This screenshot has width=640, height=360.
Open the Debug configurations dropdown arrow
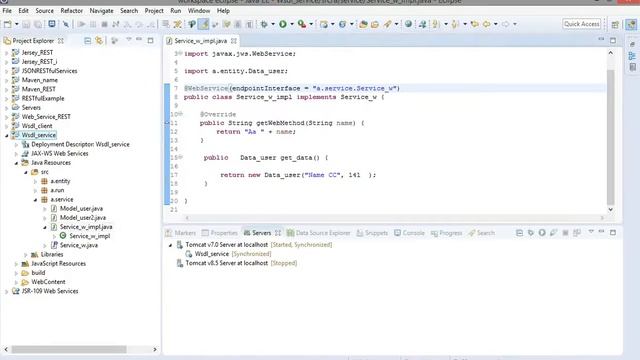[273, 24]
